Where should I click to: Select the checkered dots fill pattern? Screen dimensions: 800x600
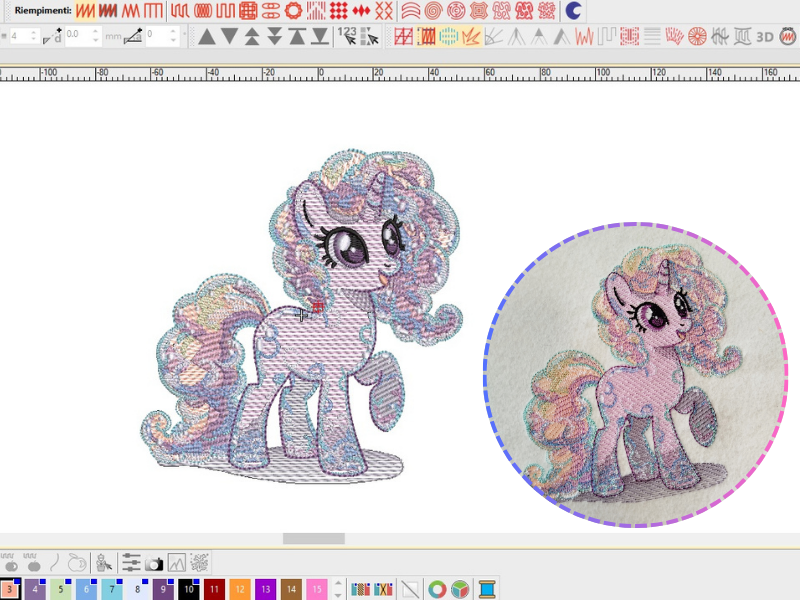coord(338,10)
